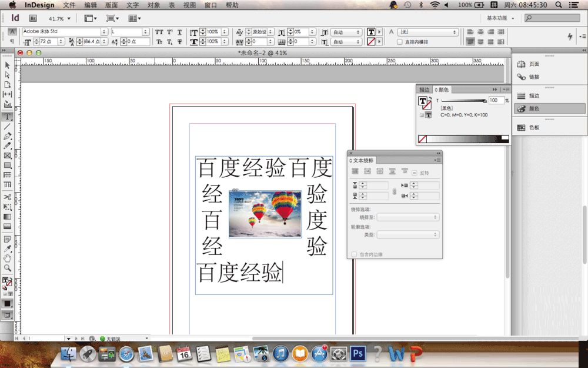Select the Page tool

7,85
